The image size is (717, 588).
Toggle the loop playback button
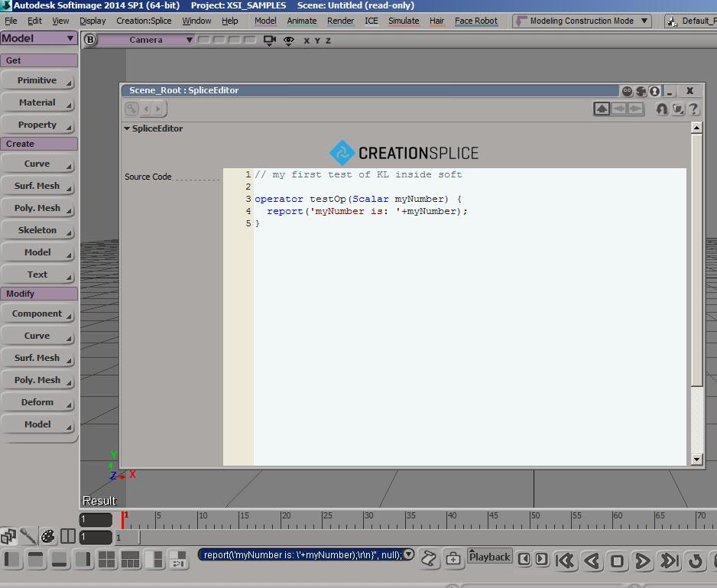(696, 561)
